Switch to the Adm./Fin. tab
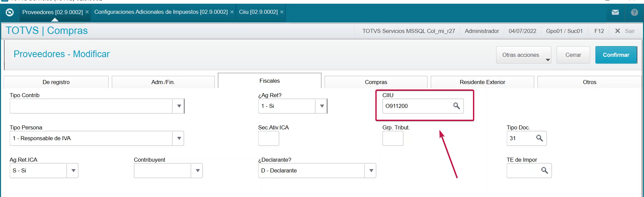The width and height of the screenshot is (644, 197). point(163,82)
